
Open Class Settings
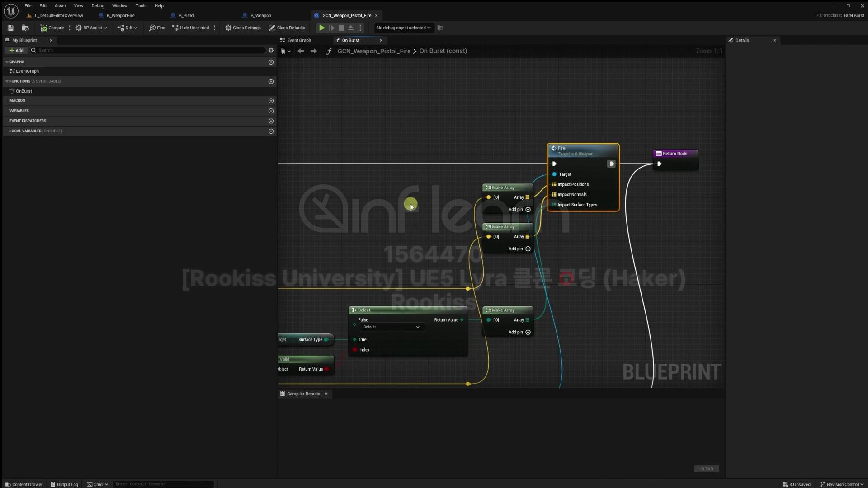click(243, 28)
